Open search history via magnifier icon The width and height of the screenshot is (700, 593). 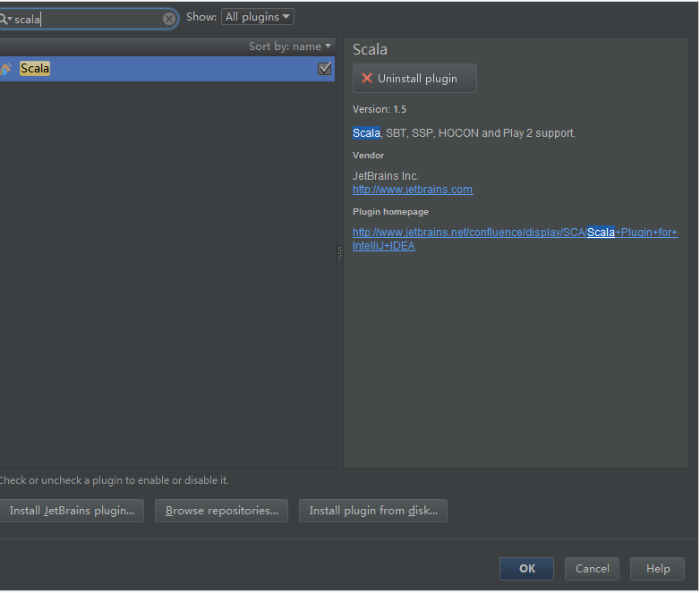click(x=4, y=19)
